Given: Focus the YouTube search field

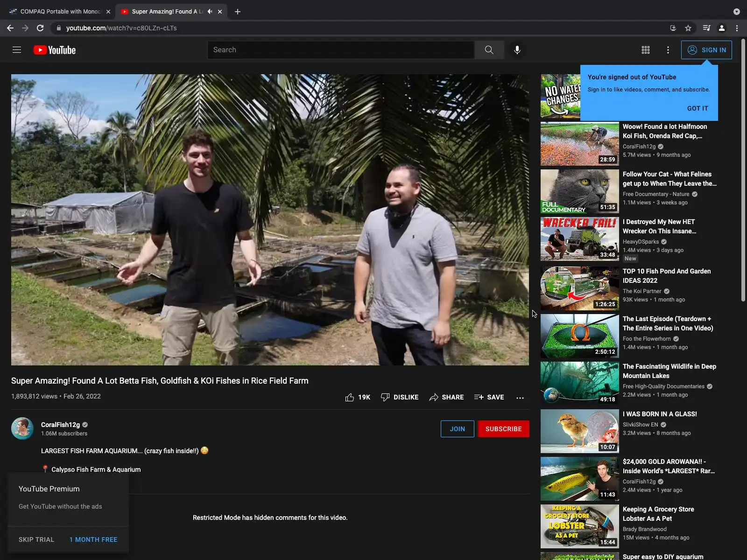Looking at the screenshot, I should [341, 50].
